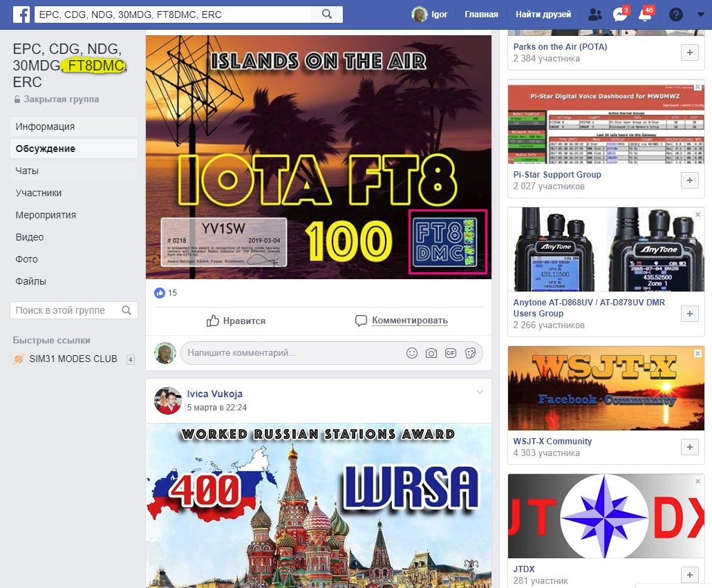Switch to the Фото section
Viewport: 712px width, 588px height.
27,259
